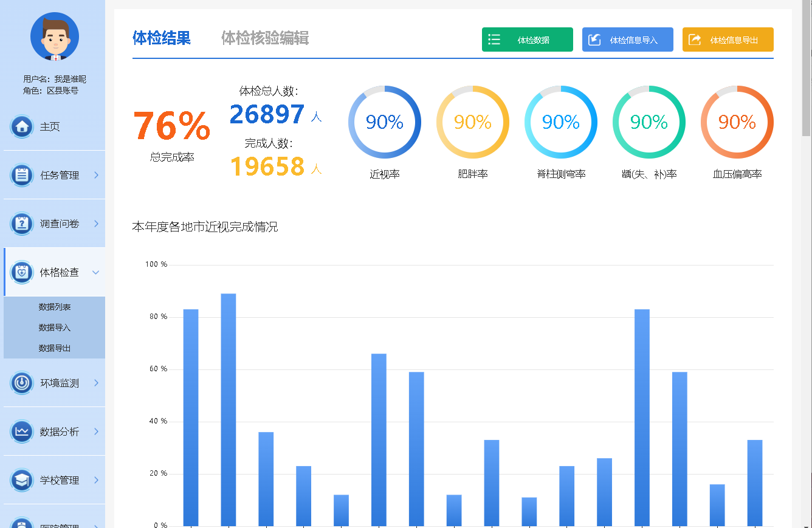Click the 数据分析 chart icon

pyautogui.click(x=22, y=431)
